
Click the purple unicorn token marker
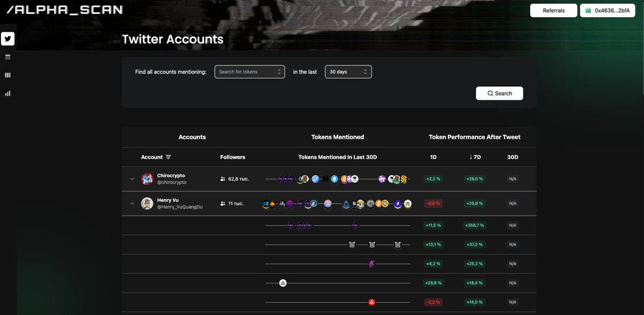click(371, 263)
